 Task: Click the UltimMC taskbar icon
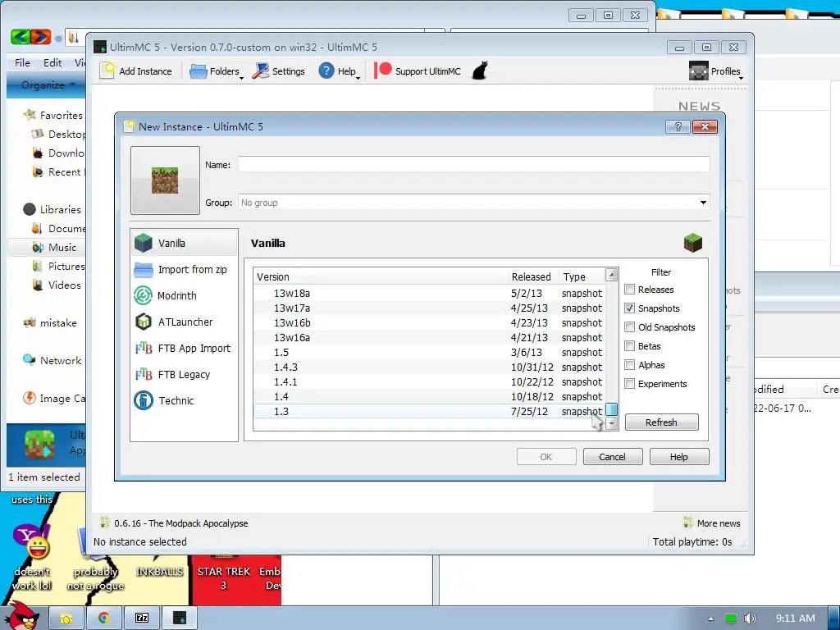[180, 619]
